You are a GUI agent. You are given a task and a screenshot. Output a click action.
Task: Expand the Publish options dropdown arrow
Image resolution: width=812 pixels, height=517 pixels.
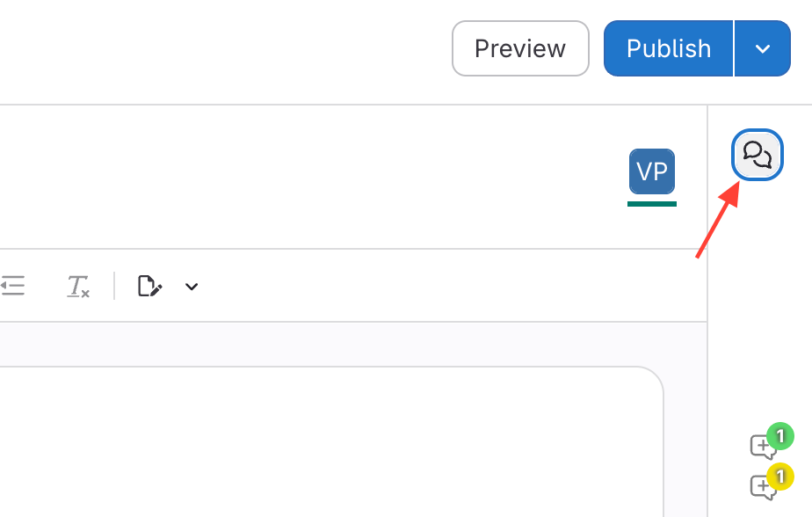click(762, 48)
